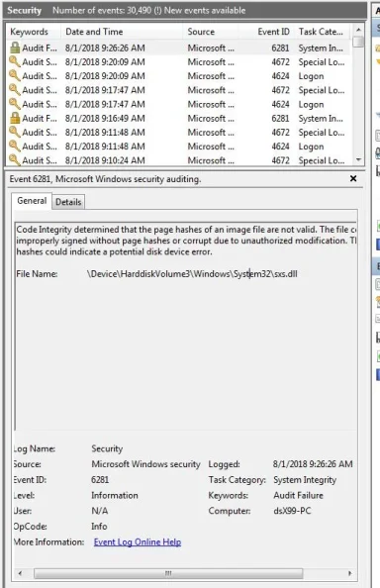The height and width of the screenshot is (588, 380).
Task: Open the Event Log Online Help link
Action: [138, 541]
